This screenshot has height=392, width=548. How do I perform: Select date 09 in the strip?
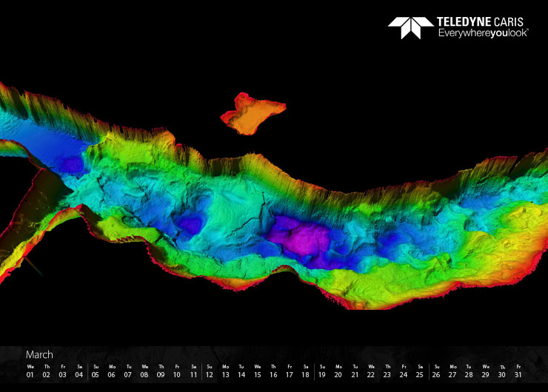point(161,374)
